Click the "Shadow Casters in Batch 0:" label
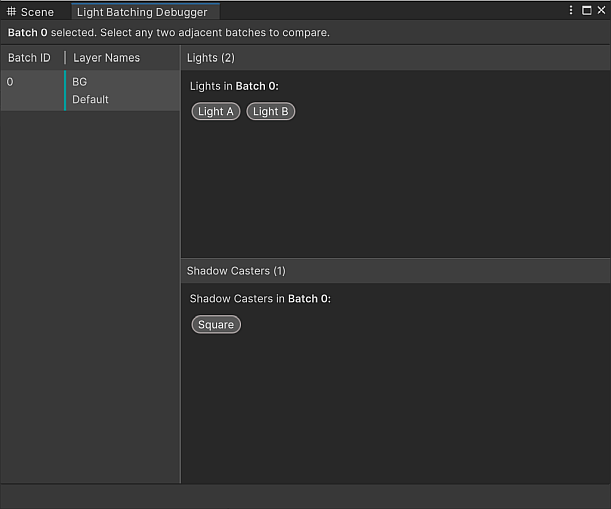Image resolution: width=611 pixels, height=509 pixels. click(260, 299)
